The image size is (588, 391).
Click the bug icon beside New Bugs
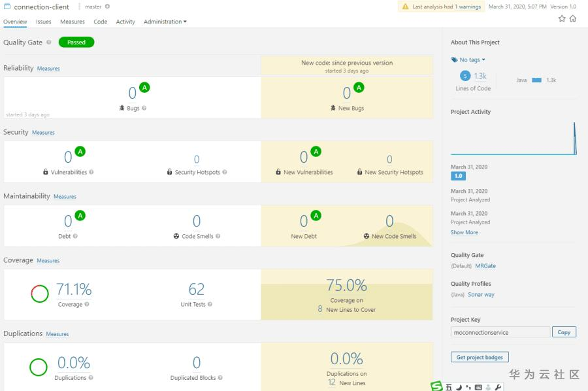(333, 108)
